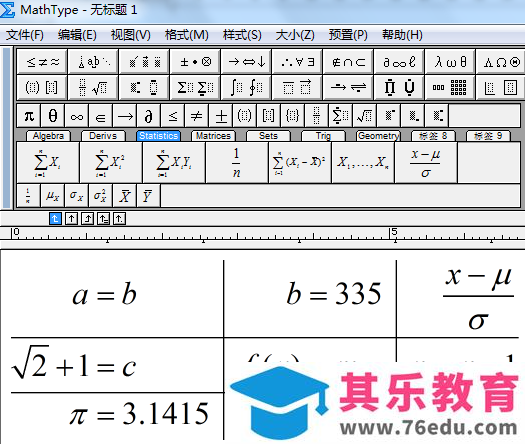Insert element-of symbol from small bar

[x=101, y=116]
